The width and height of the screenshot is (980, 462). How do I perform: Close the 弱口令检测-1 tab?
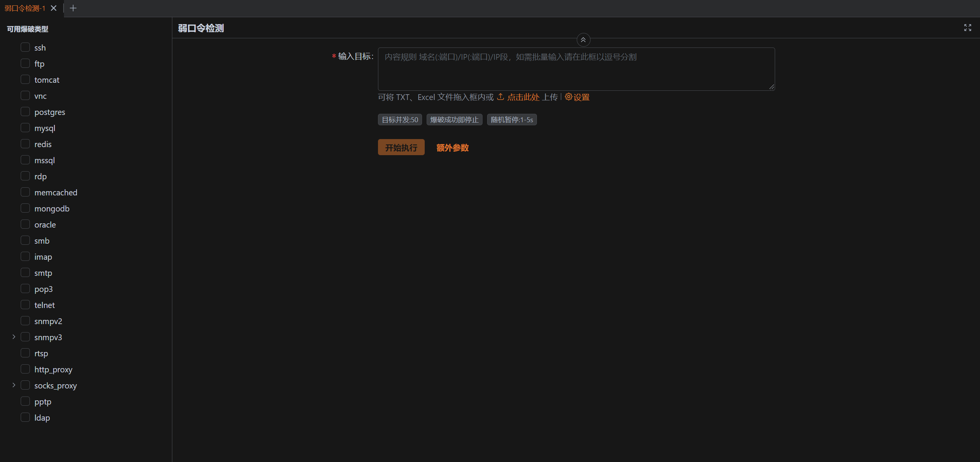click(x=54, y=8)
